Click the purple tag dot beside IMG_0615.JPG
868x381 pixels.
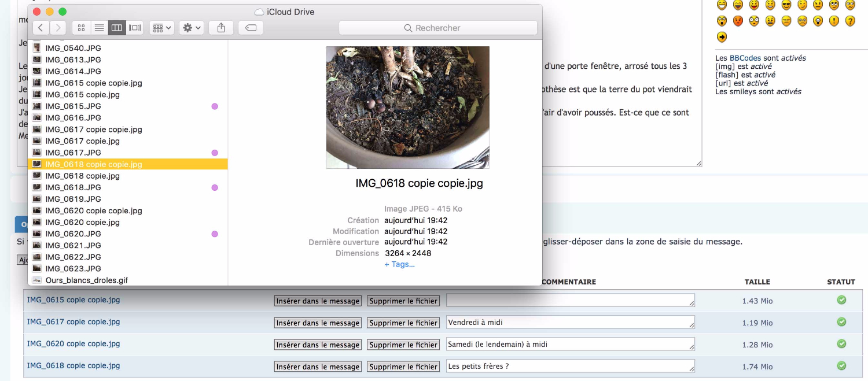pyautogui.click(x=215, y=106)
